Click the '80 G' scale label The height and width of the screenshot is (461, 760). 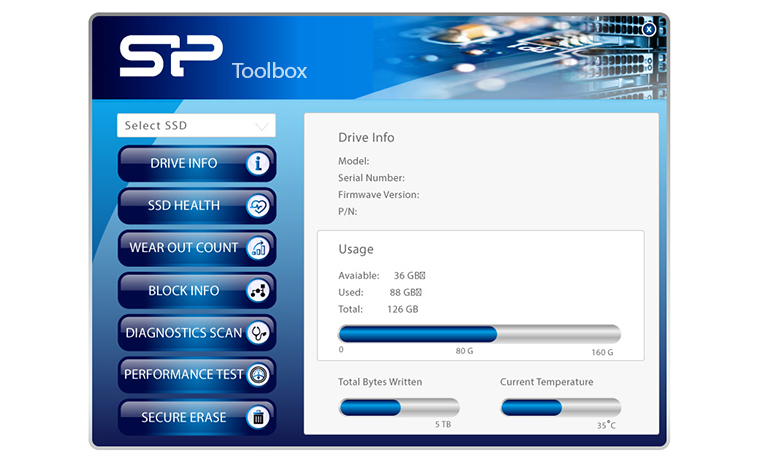tap(464, 351)
